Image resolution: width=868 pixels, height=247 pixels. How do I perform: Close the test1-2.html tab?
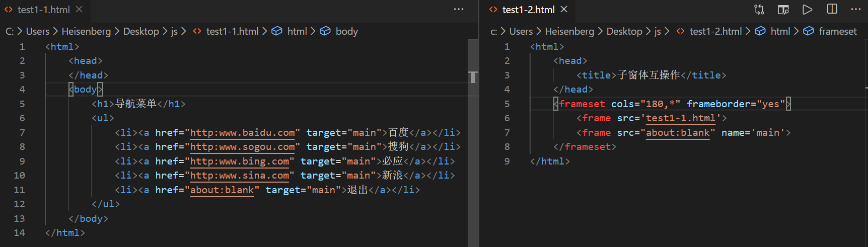pos(564,10)
